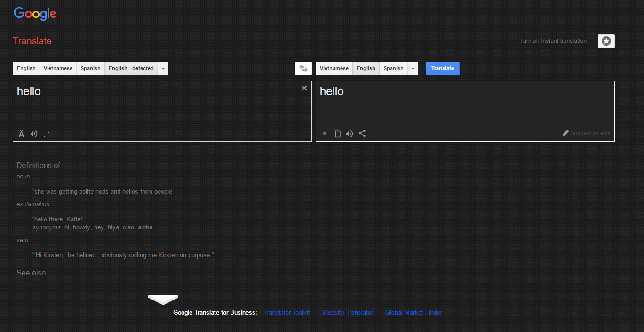
Task: Click the See also heading
Action: tap(31, 273)
